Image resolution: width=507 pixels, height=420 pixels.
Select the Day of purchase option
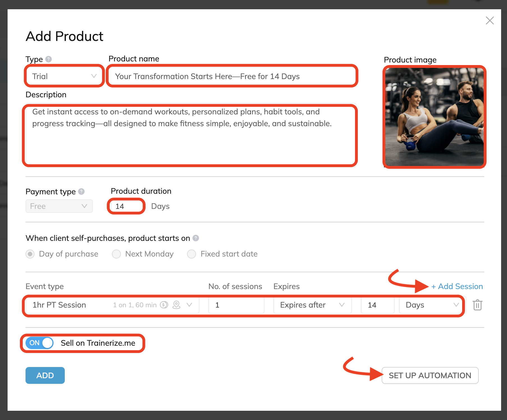click(30, 254)
